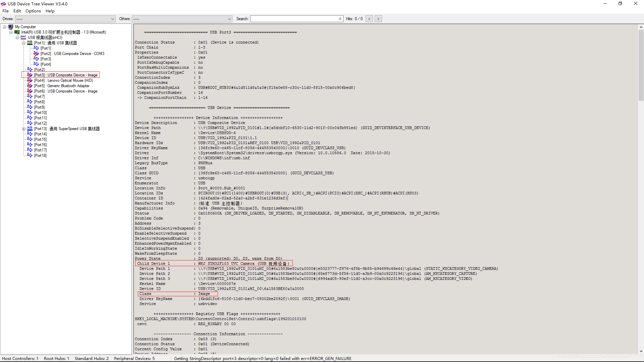The width and height of the screenshot is (644, 362).
Task: Open the Options menu
Action: (x=33, y=11)
